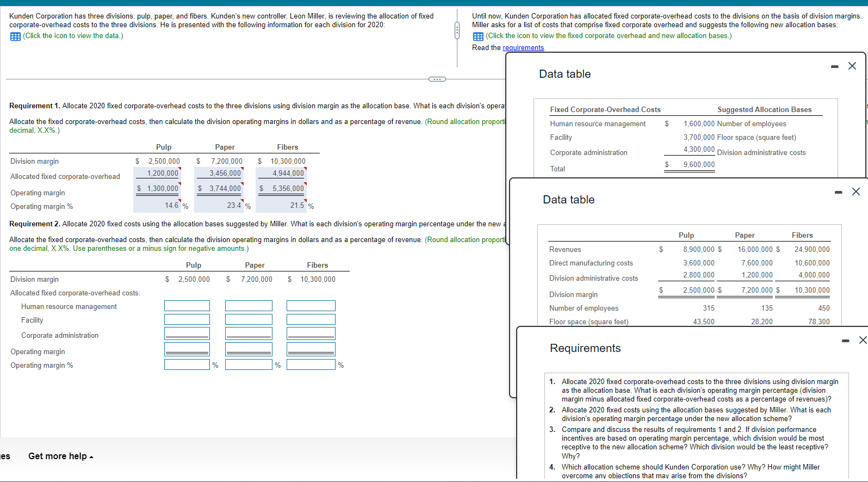Close the division Revenues data table
This screenshot has width=868, height=482.
point(856,191)
